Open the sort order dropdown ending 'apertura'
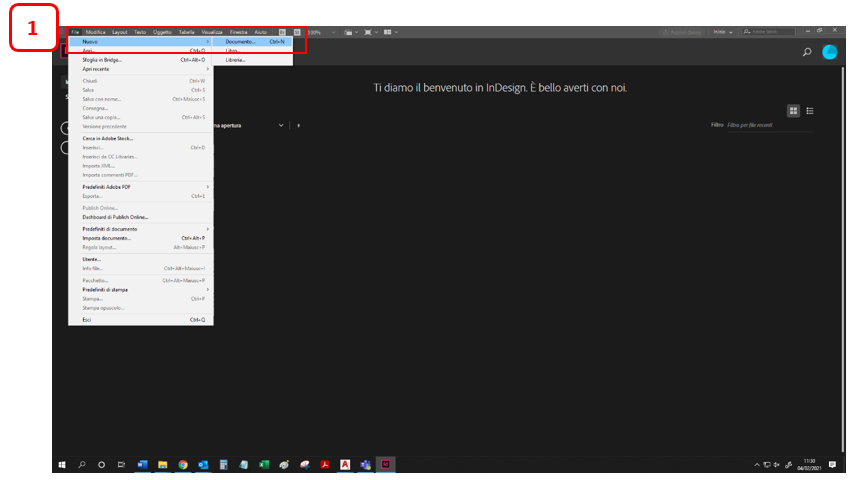The width and height of the screenshot is (856, 480). (x=249, y=126)
